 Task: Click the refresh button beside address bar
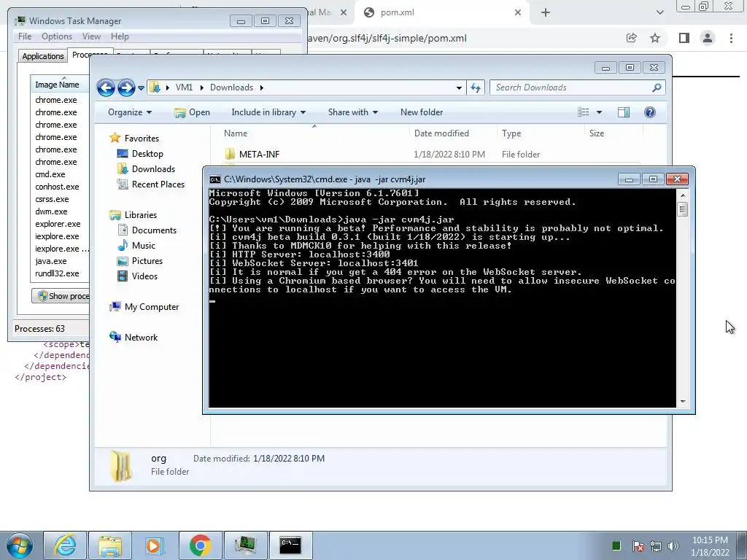(476, 87)
